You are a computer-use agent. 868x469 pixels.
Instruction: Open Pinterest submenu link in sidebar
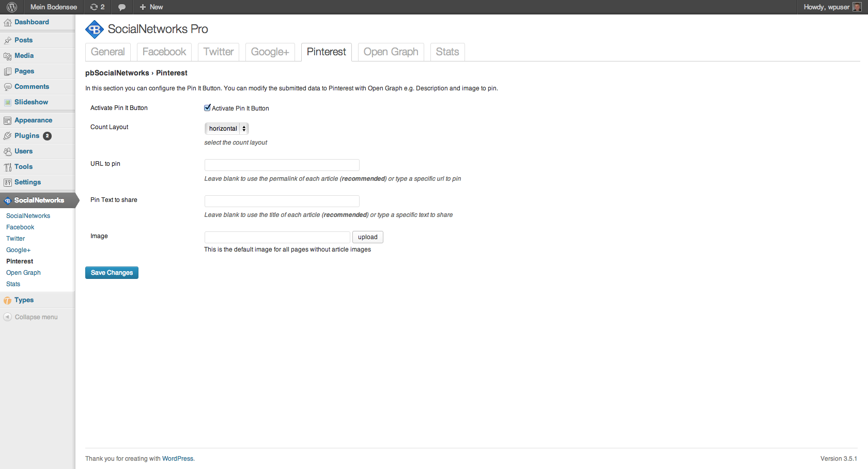tap(20, 261)
